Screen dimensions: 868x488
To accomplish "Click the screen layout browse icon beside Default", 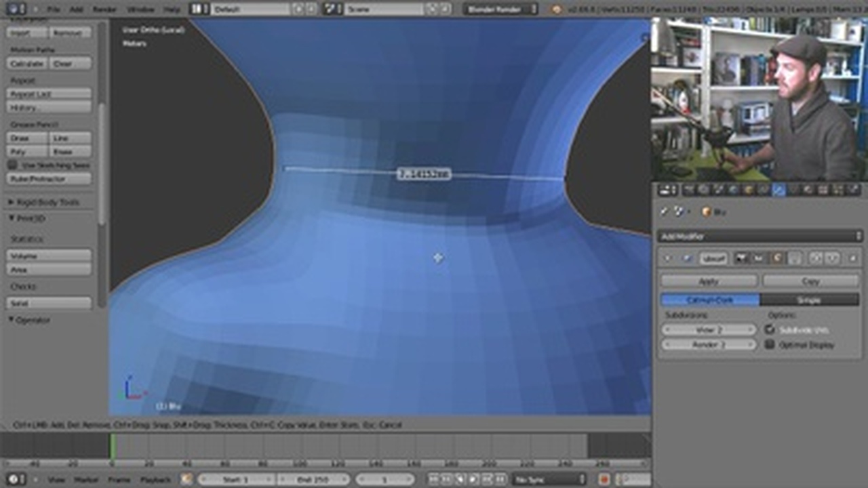I will tap(198, 9).
